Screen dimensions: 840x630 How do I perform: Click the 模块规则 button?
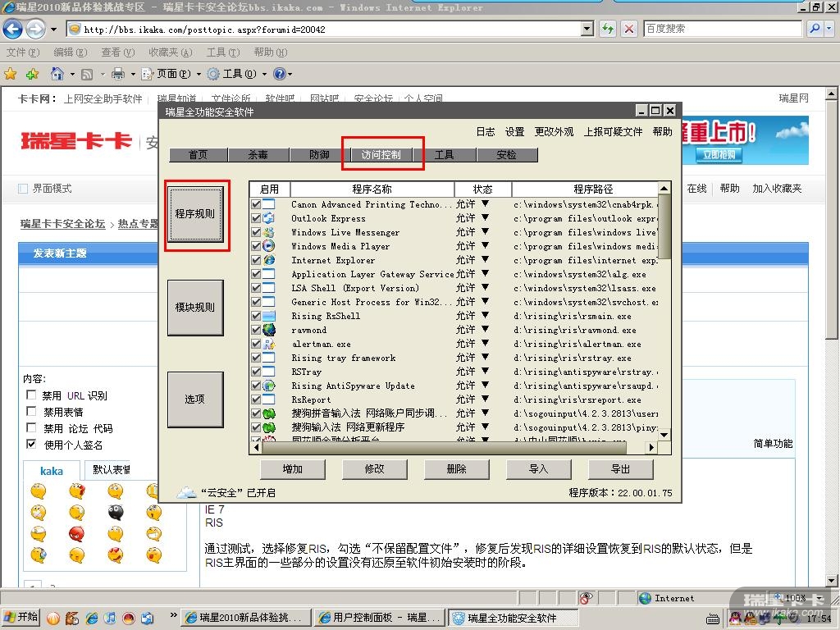coord(195,308)
